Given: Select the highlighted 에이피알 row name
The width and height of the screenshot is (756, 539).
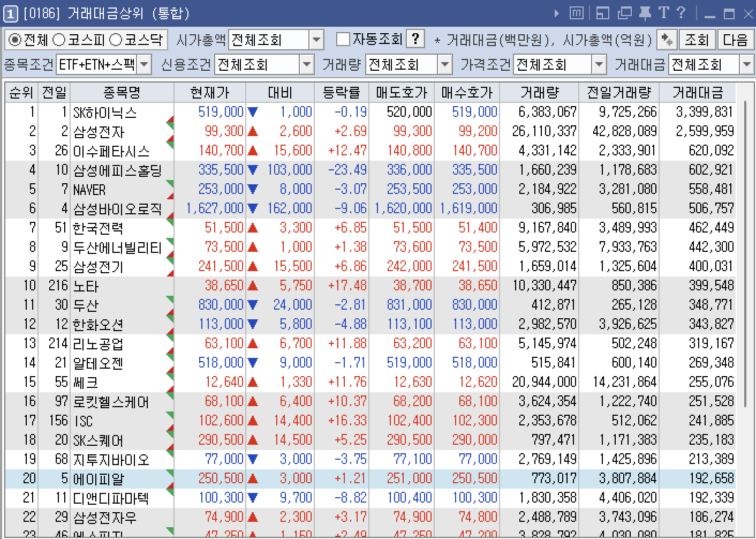Looking at the screenshot, I should click(99, 479).
